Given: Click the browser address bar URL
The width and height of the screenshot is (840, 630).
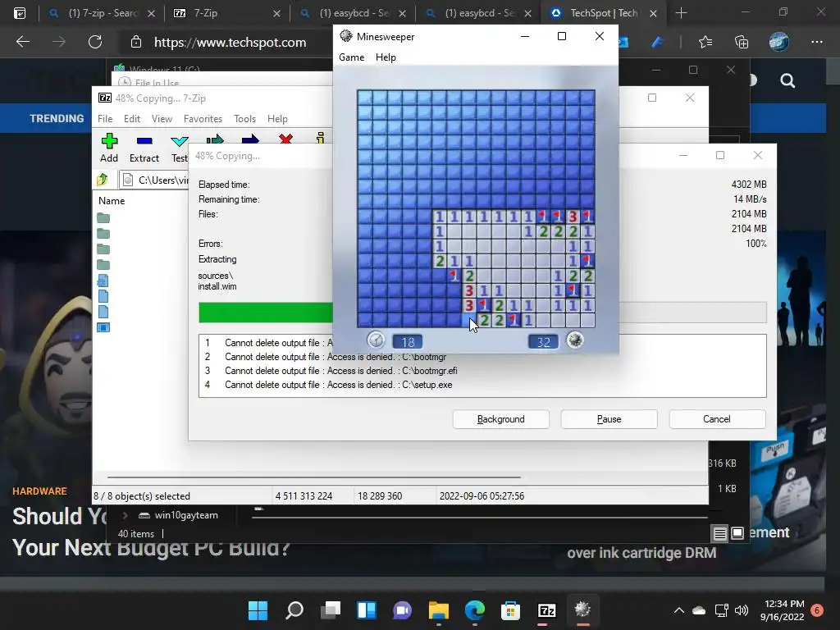Looking at the screenshot, I should coord(231,43).
